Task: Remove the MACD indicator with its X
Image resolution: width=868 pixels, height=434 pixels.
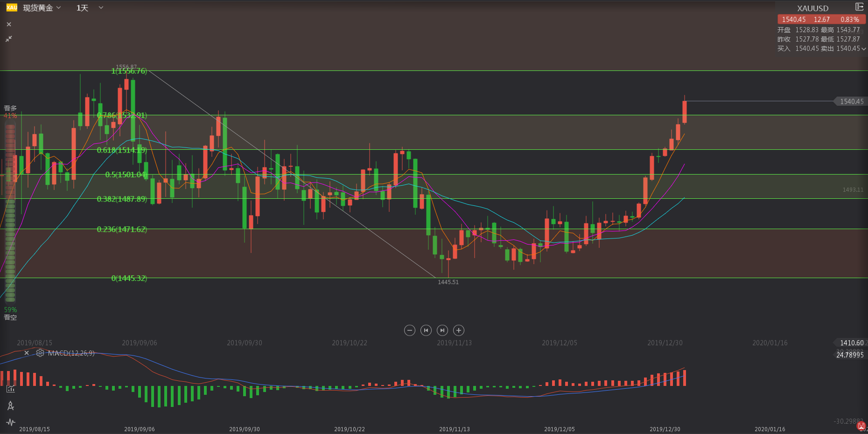Action: (x=27, y=353)
